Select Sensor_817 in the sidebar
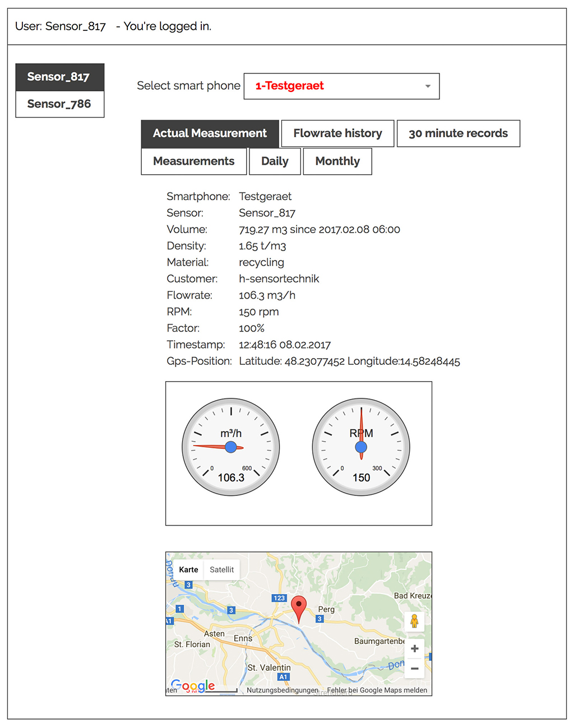 (59, 77)
